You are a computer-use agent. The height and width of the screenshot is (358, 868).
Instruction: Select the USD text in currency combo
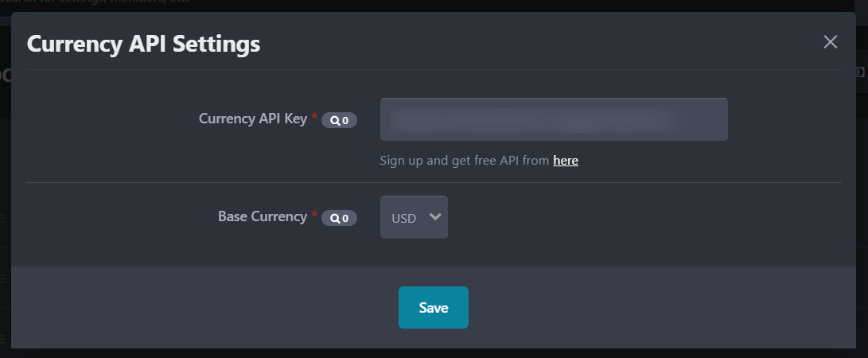[403, 219]
